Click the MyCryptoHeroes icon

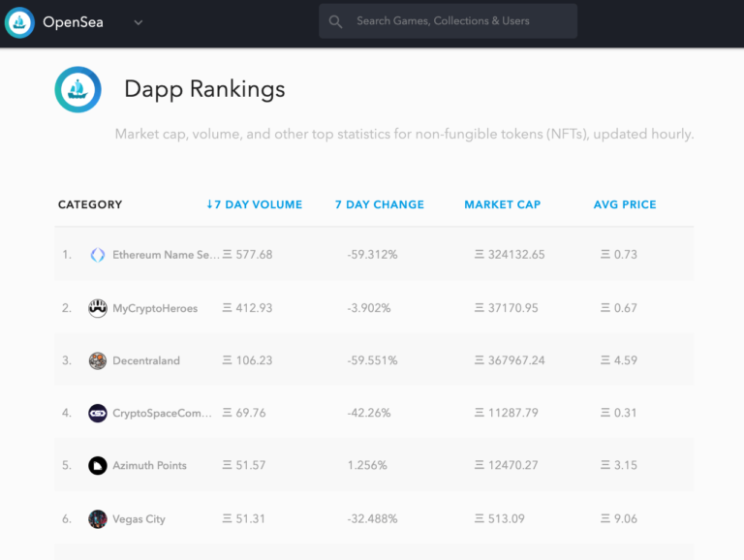[x=98, y=308]
